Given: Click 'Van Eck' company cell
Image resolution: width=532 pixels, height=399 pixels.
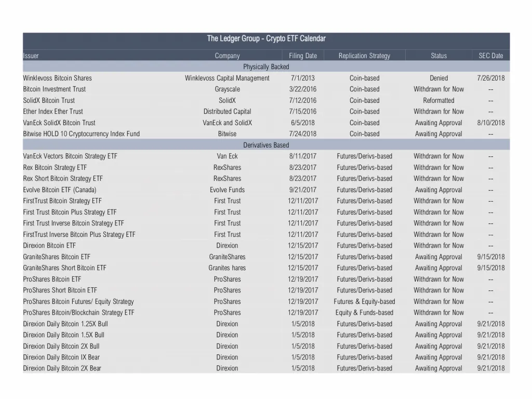Looking at the screenshot, I should 228,156.
